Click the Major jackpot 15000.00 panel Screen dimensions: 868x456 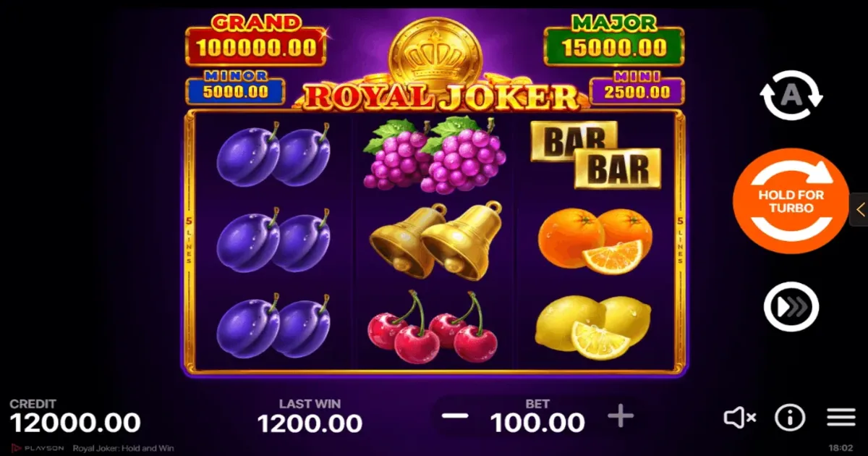point(613,42)
